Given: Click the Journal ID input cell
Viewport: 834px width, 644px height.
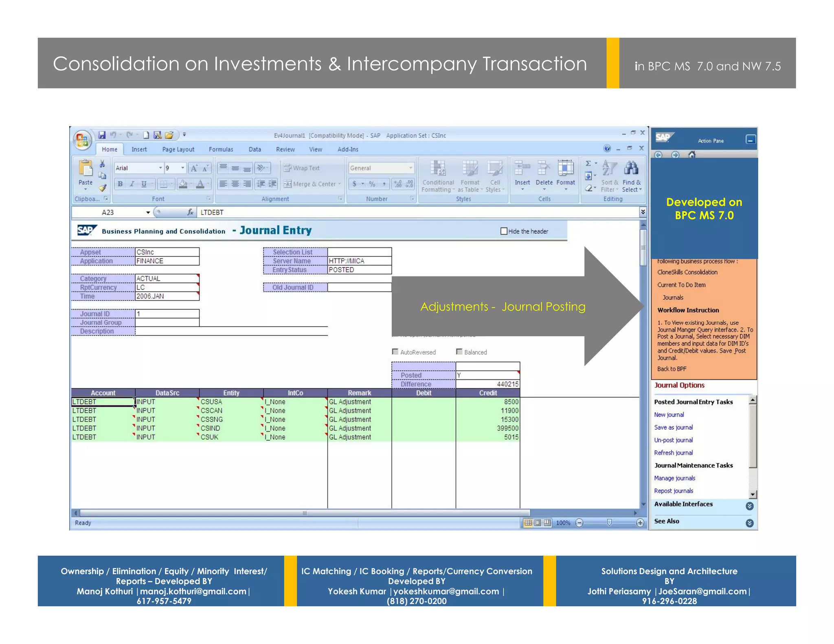Looking at the screenshot, I should click(167, 313).
